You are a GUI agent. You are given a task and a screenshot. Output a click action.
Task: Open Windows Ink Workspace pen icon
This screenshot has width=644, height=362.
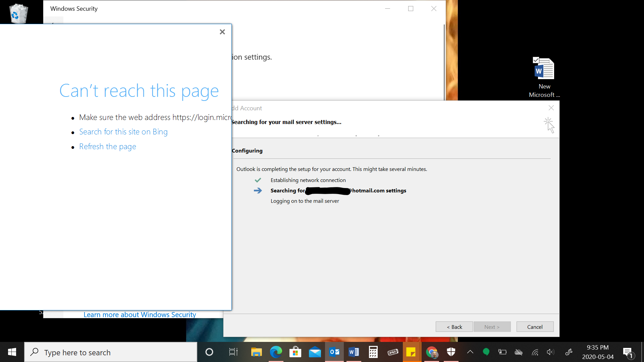pyautogui.click(x=569, y=352)
